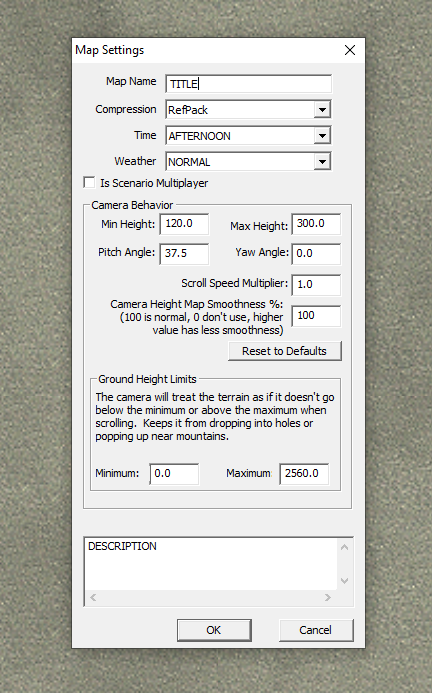Click the Cancel button

coord(316,630)
